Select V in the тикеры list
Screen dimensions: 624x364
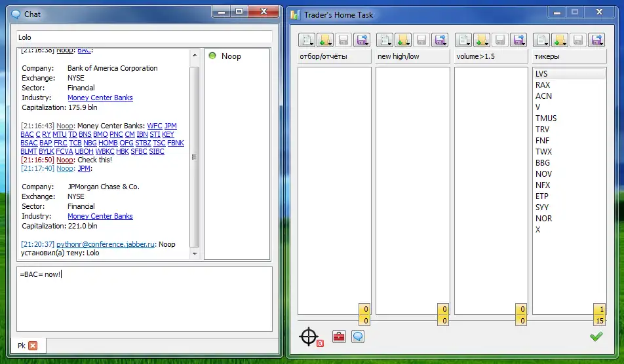(x=570, y=107)
